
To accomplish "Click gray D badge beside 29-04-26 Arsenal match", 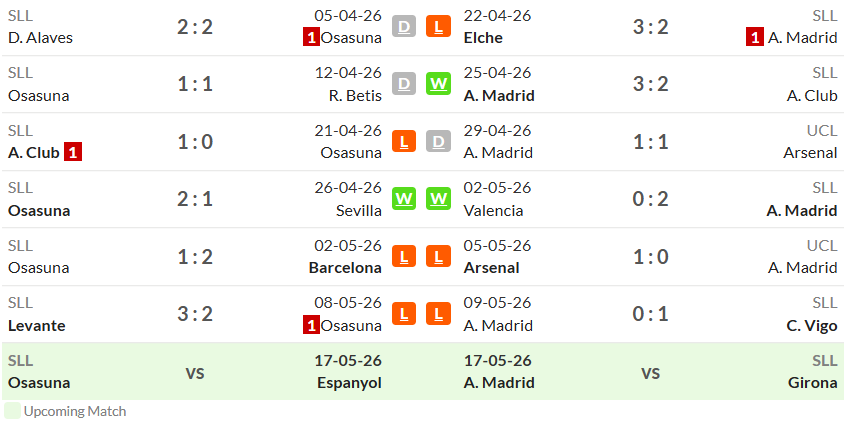I will (438, 141).
